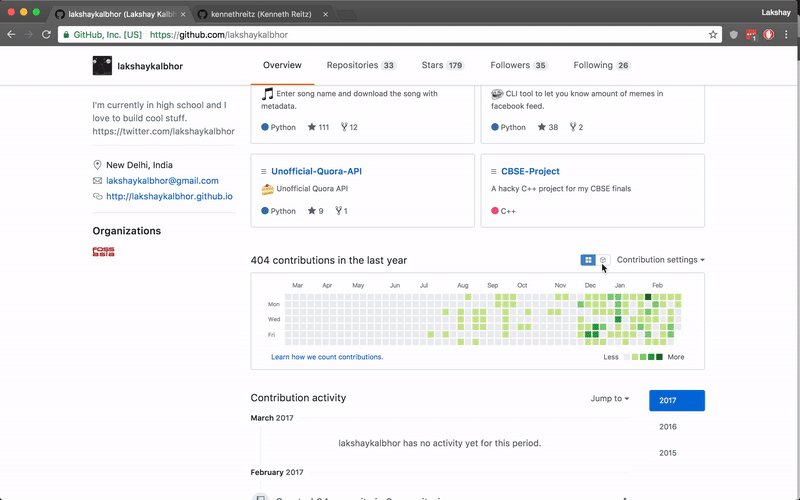The width and height of the screenshot is (800, 500).
Task: Reload the page using the refresh icon
Action: point(46,35)
